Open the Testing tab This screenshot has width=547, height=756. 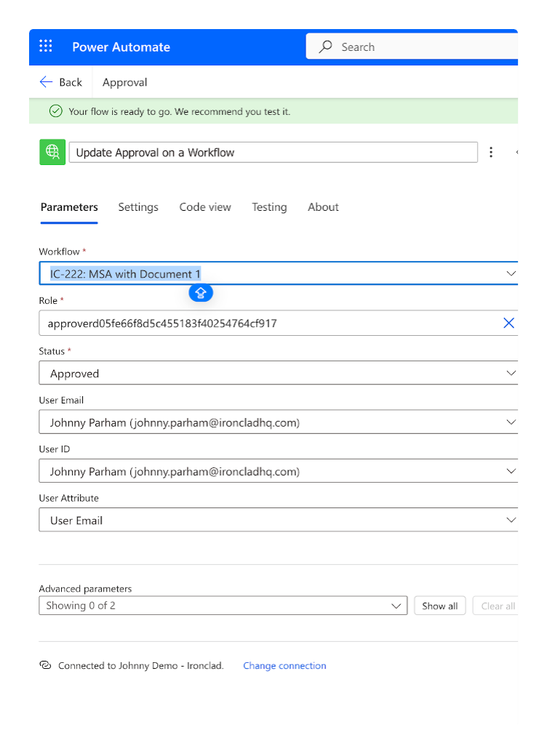pyautogui.click(x=269, y=207)
